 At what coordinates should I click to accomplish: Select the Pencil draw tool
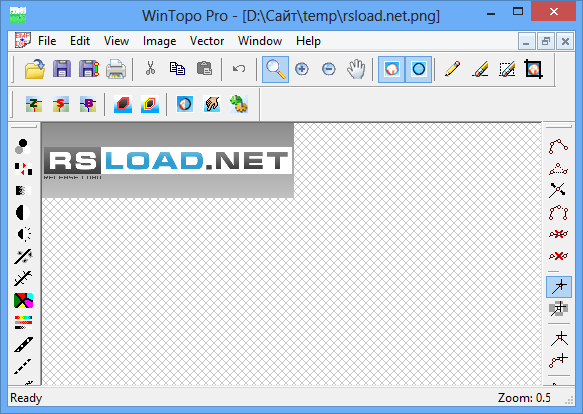(452, 69)
